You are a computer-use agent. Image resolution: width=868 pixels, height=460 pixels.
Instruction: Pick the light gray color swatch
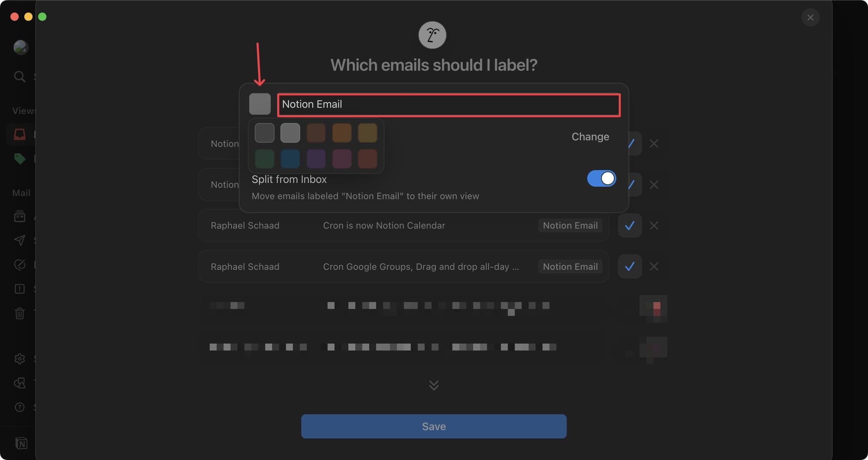[x=290, y=133]
